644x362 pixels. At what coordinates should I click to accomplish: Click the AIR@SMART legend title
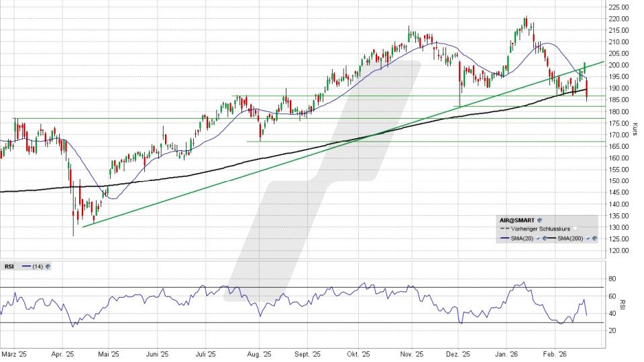tap(517, 220)
